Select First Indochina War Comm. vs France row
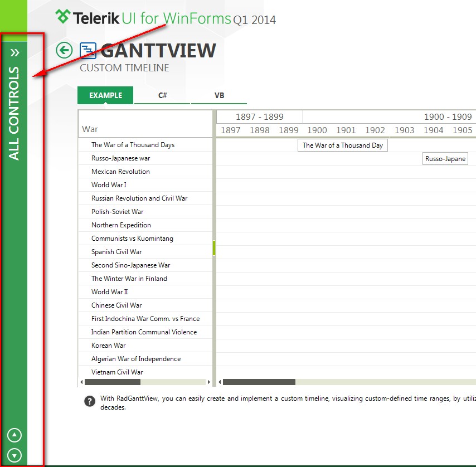 [x=145, y=318]
